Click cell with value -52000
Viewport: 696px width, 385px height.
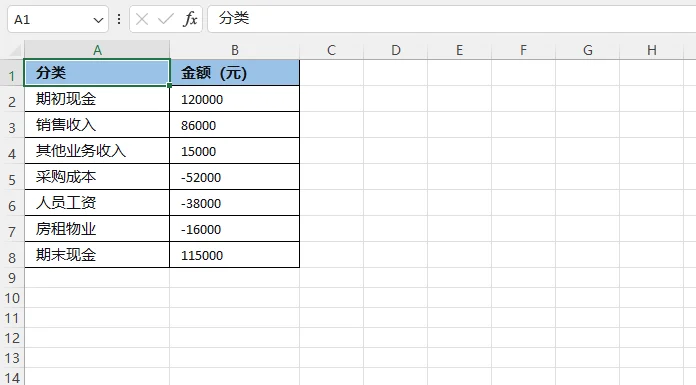click(235, 177)
